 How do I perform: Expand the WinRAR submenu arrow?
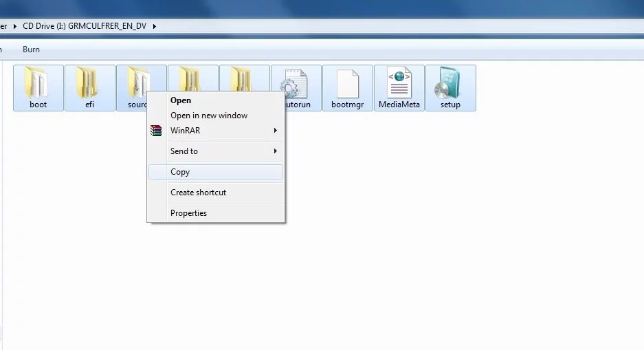pyautogui.click(x=276, y=131)
